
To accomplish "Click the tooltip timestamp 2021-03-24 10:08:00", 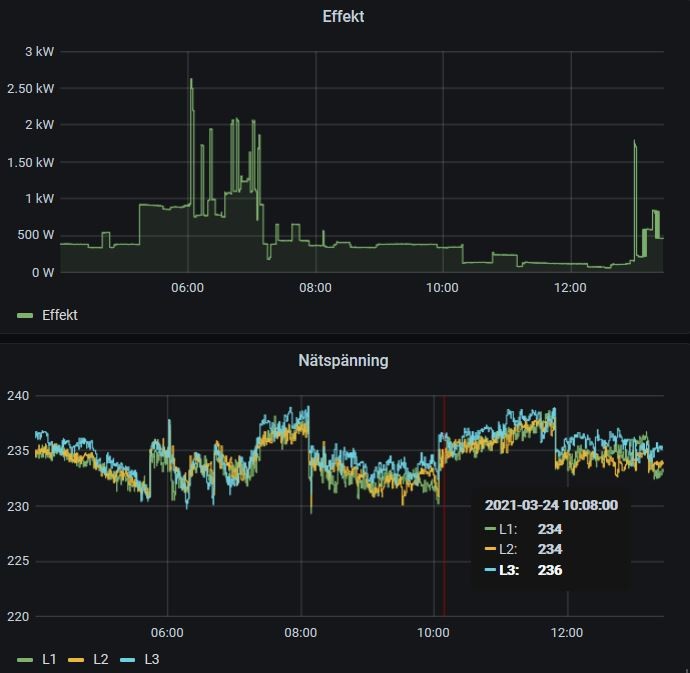I will click(x=551, y=506).
